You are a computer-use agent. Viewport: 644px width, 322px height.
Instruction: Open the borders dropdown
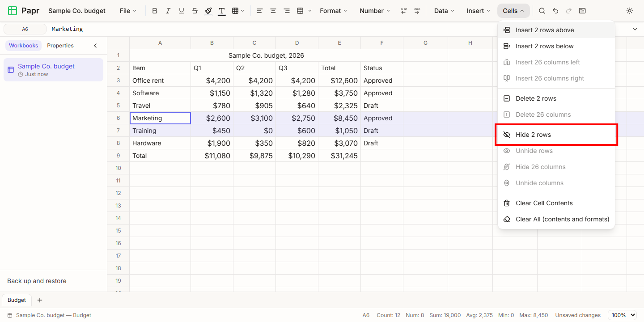point(238,11)
